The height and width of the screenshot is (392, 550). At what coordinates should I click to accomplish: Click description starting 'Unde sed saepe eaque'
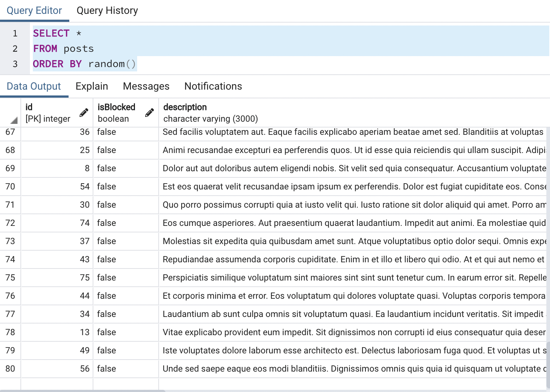[352, 369]
